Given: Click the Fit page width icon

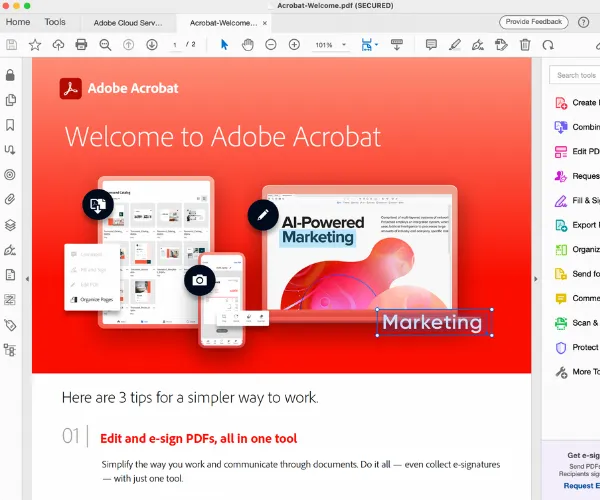Looking at the screenshot, I should [367, 45].
